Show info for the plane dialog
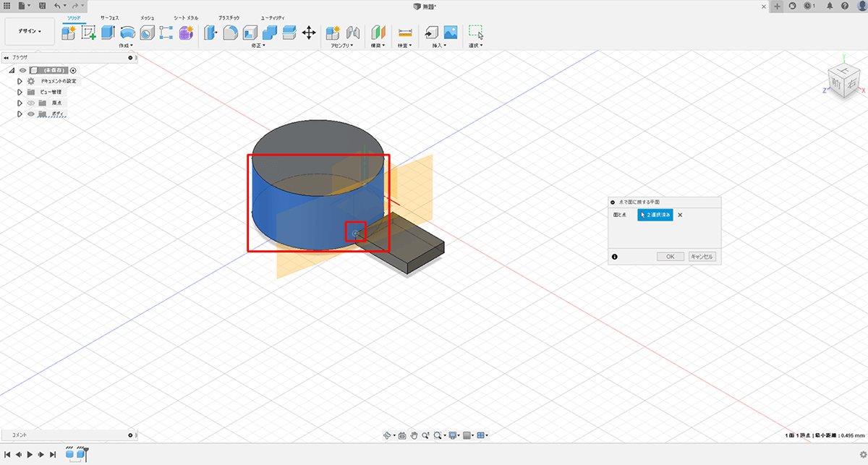The image size is (868, 465). 615,257
